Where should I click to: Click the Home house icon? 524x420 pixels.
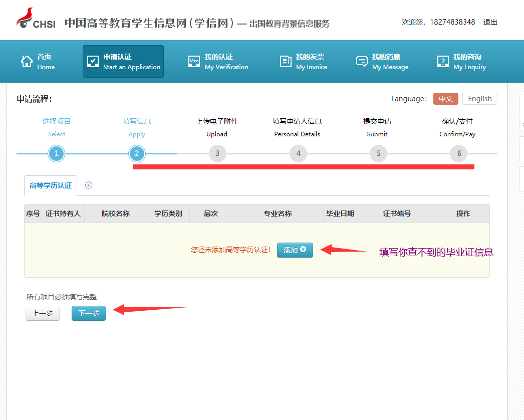coord(27,62)
